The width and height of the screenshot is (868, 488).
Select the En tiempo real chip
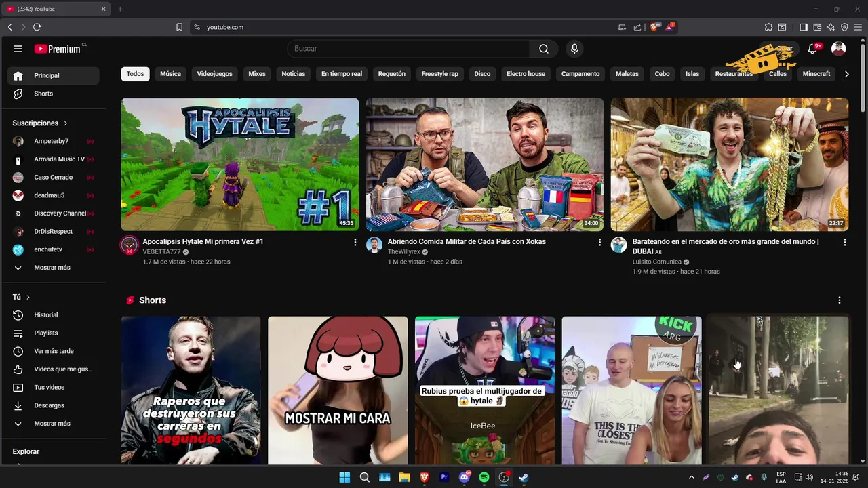[x=342, y=74]
